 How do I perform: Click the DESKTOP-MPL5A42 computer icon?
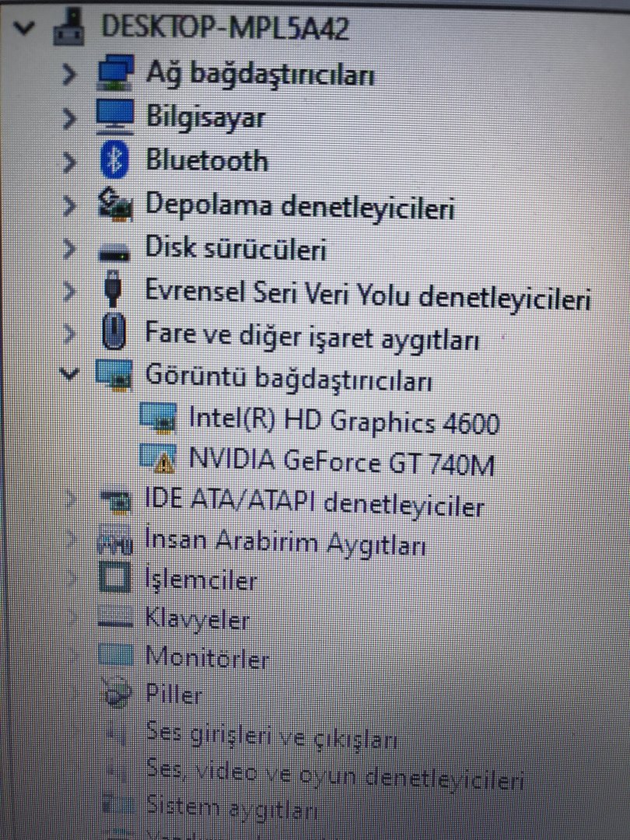point(69,27)
